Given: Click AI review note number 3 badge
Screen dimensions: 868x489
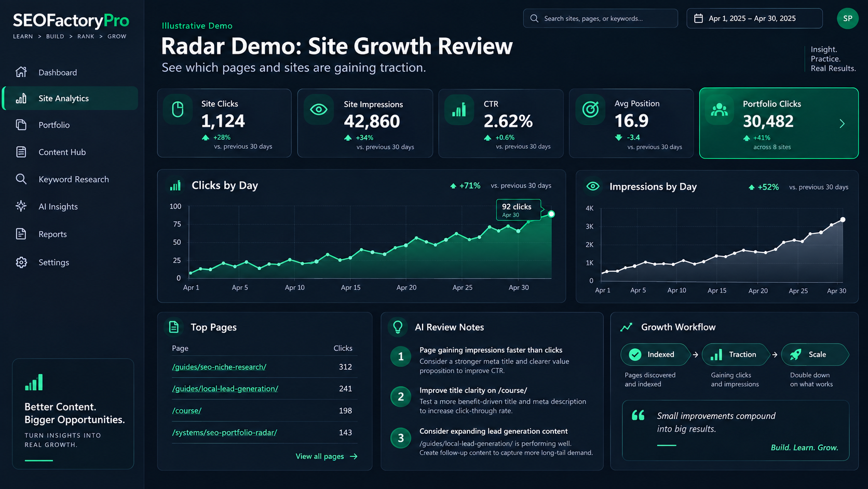Looking at the screenshot, I should (401, 438).
